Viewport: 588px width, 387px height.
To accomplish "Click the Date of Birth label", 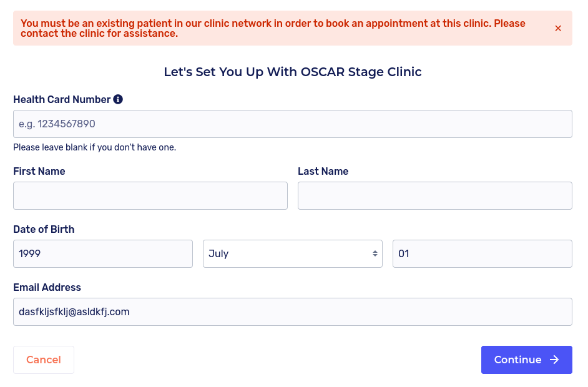I will tap(44, 229).
